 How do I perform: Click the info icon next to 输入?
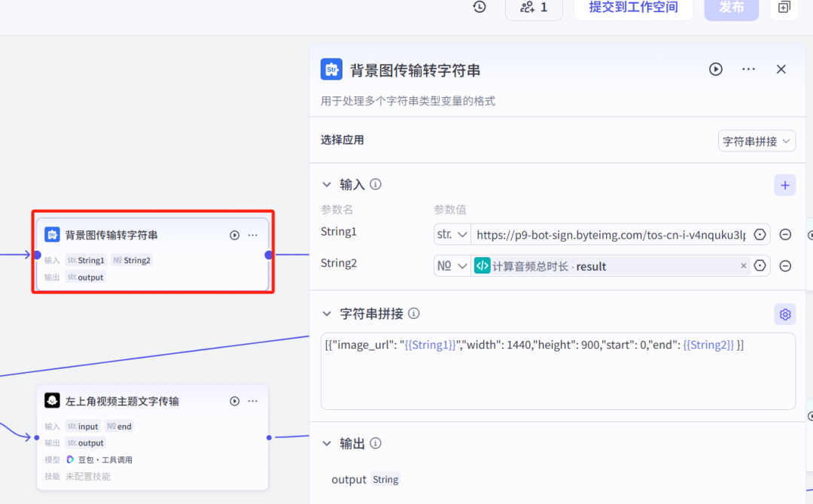click(x=375, y=184)
